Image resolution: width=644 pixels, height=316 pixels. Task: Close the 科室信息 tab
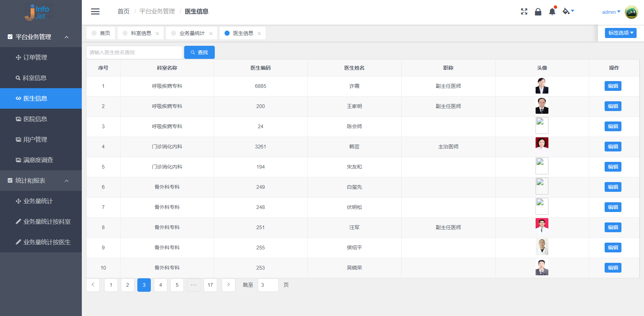(157, 33)
